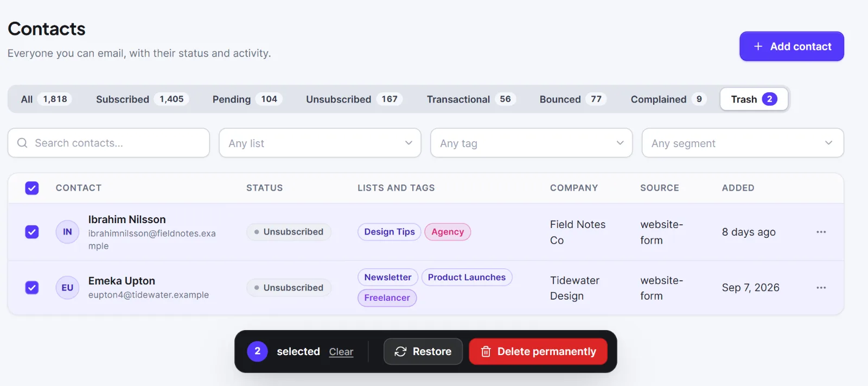
Task: Click the LISTS AND TAGS column header
Action: pyautogui.click(x=396, y=188)
